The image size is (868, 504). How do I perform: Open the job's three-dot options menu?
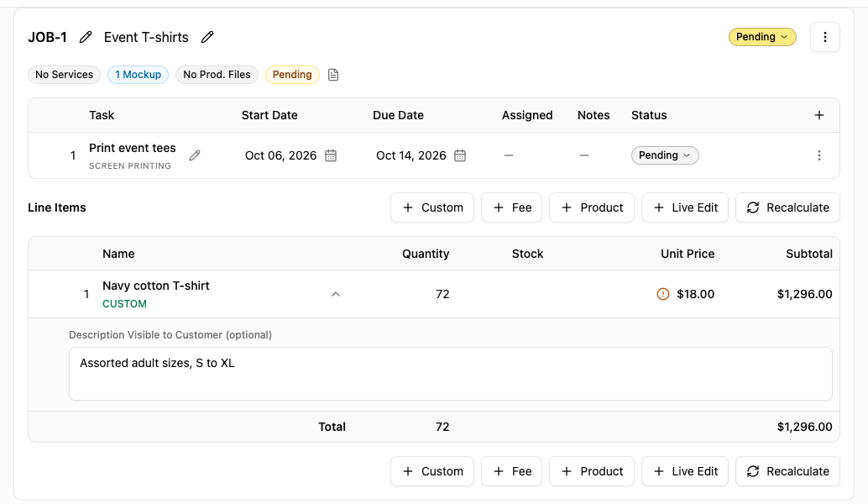coord(825,37)
